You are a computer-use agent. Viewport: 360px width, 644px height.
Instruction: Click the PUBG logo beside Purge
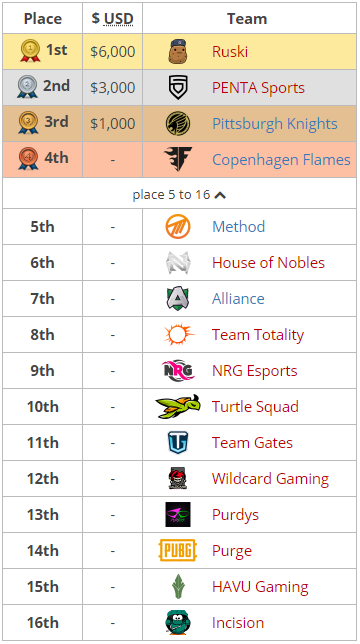pos(178,550)
